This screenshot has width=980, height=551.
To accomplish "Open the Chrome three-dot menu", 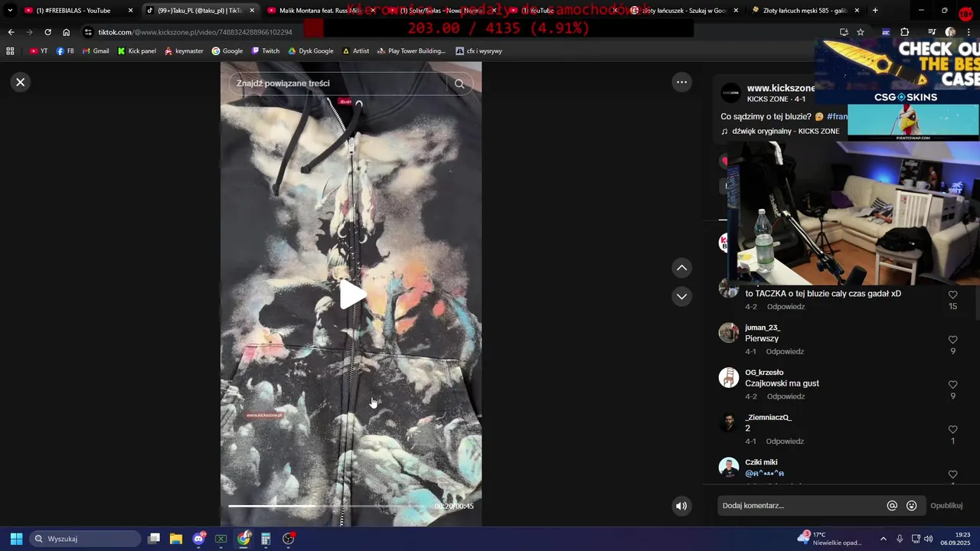I will tap(969, 32).
